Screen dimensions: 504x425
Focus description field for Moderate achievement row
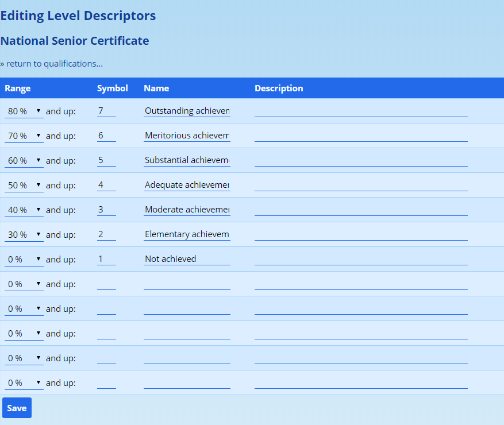pos(361,210)
